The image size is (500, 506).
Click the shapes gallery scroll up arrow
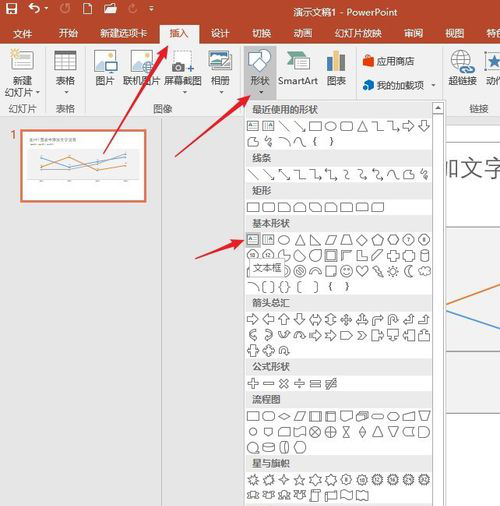tap(438, 108)
